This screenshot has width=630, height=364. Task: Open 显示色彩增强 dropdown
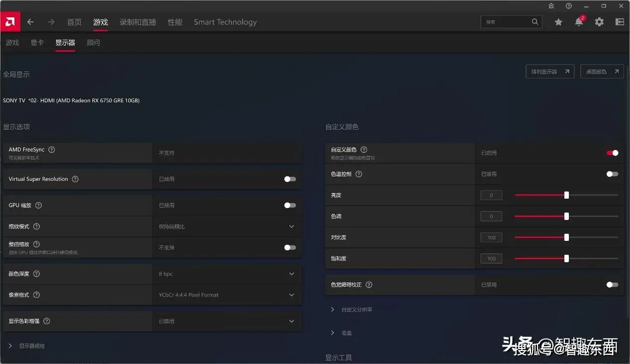tap(227, 321)
